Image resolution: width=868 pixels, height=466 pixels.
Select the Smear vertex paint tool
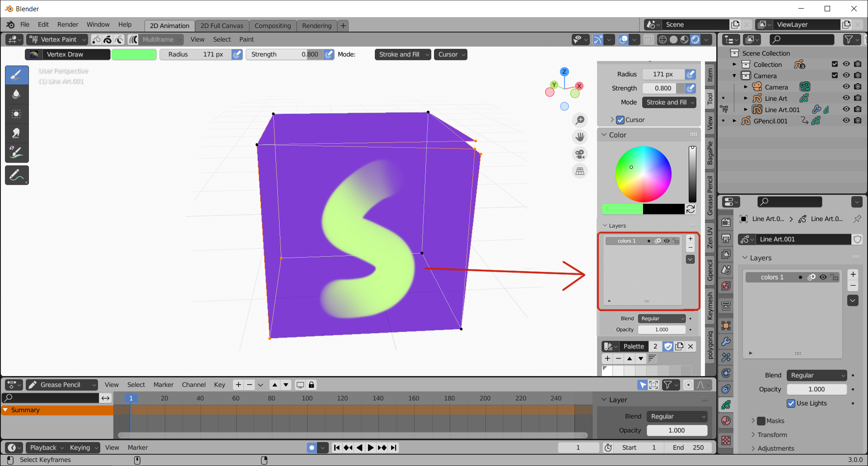point(17,133)
